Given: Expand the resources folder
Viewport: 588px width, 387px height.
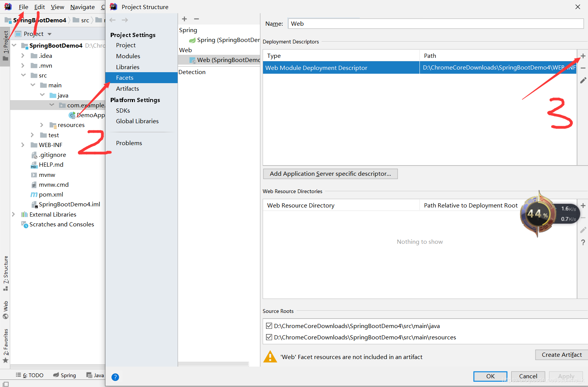Looking at the screenshot, I should tap(42, 125).
